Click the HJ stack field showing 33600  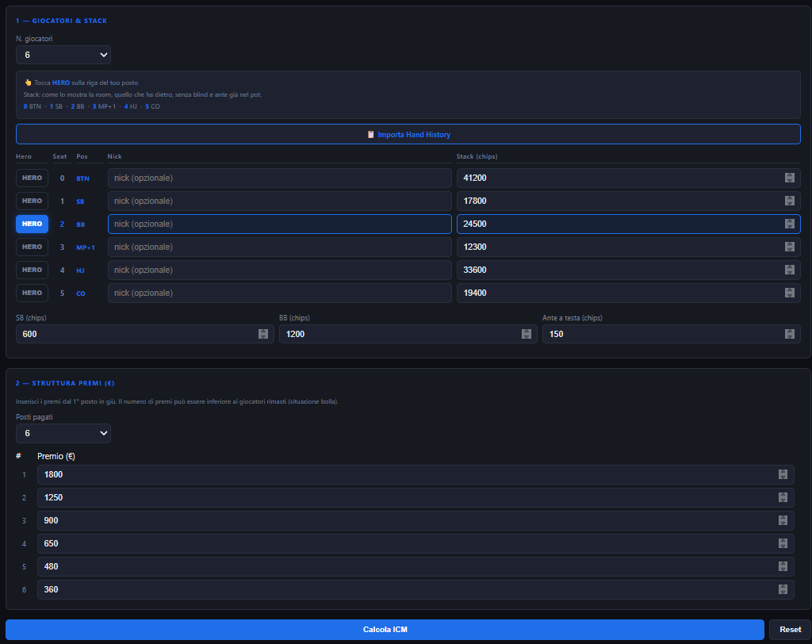point(629,270)
